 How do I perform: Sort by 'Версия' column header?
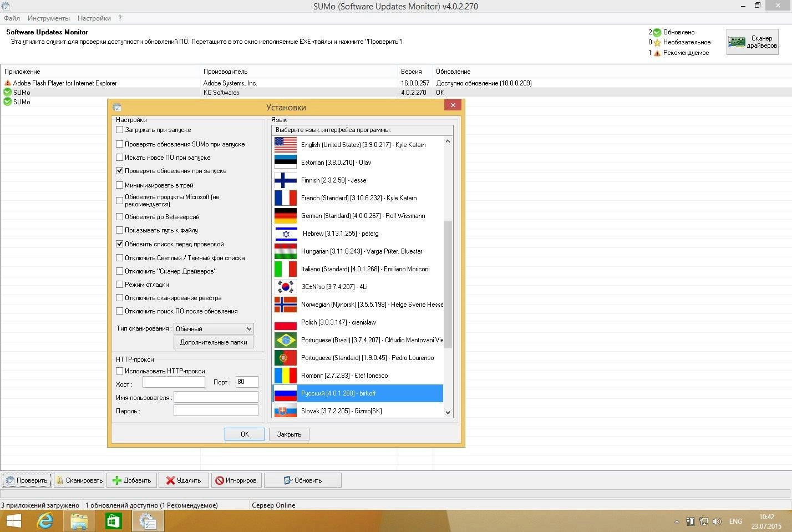[415, 72]
